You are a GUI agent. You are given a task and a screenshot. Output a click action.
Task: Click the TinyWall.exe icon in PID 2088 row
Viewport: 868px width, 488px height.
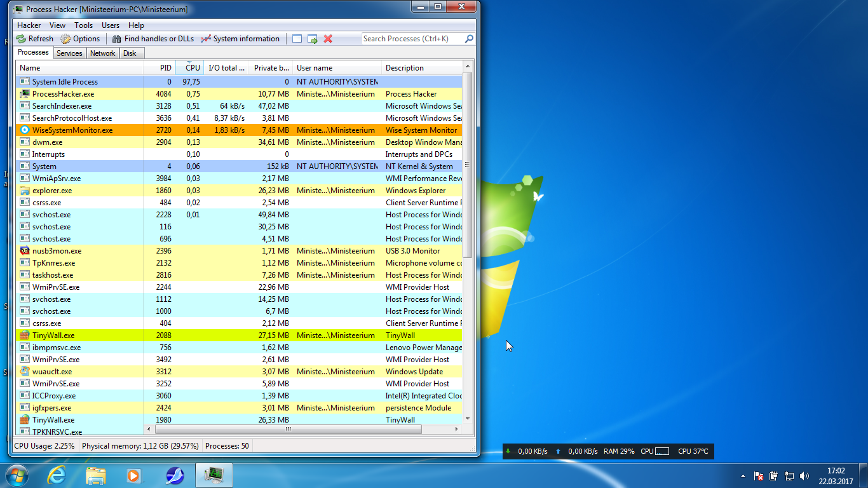click(25, 335)
